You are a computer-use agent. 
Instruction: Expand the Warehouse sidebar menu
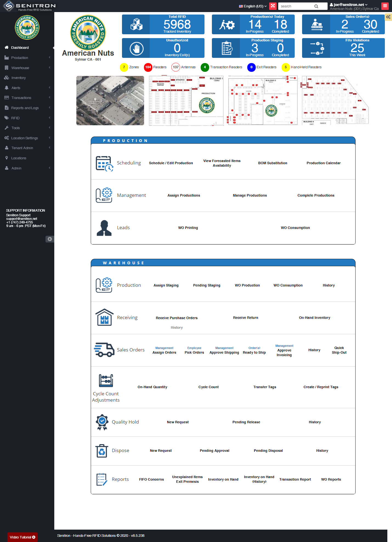tap(27, 68)
